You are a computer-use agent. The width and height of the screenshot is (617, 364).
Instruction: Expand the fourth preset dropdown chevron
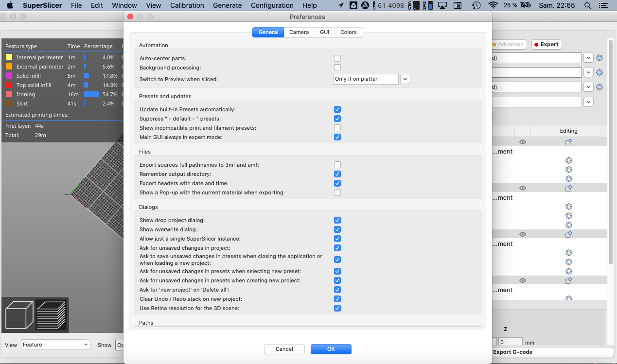[x=588, y=102]
